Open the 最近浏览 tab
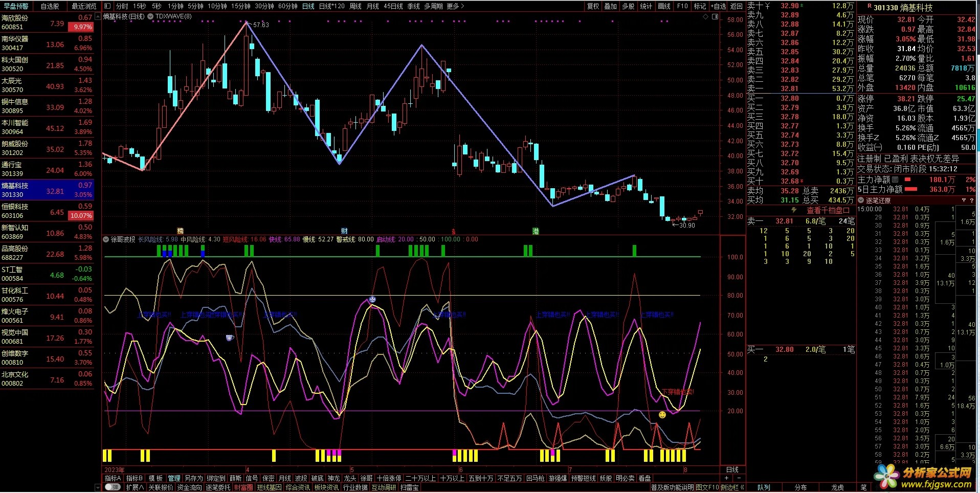 point(84,6)
